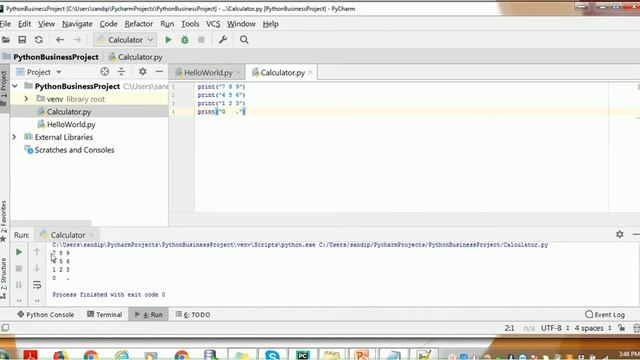640x360 pixels.
Task: Open Project panel gear options
Action: click(142, 72)
